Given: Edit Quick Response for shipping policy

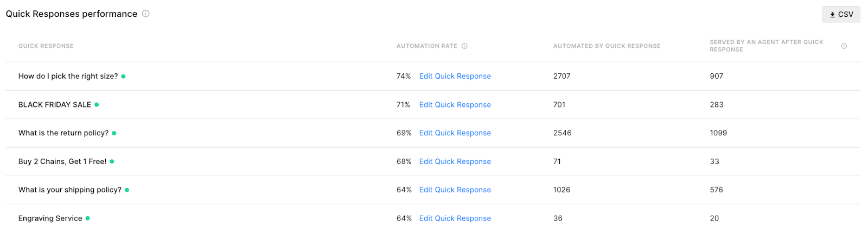Looking at the screenshot, I should click(455, 190).
